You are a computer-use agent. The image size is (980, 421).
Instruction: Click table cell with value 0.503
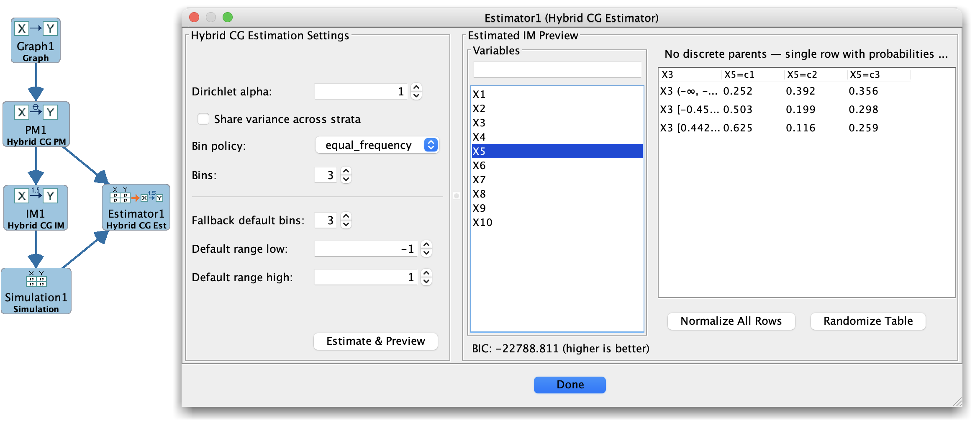click(x=753, y=110)
